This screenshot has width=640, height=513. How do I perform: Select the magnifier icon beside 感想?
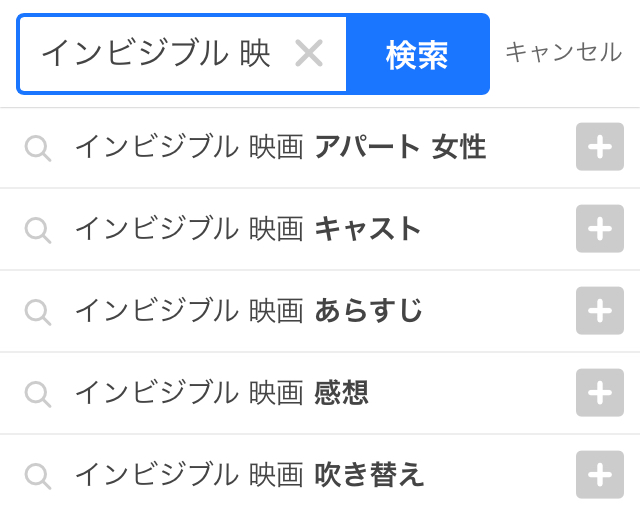38,394
